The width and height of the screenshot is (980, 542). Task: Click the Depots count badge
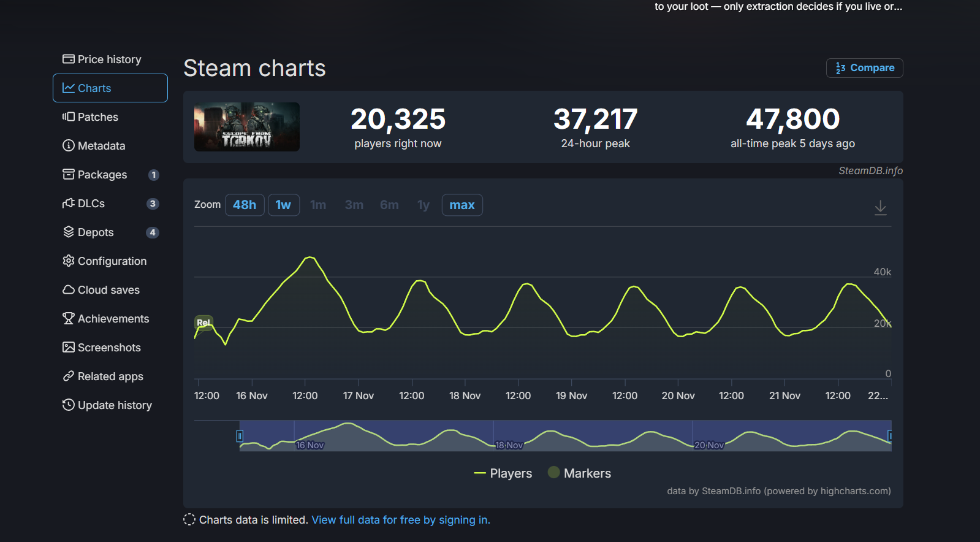pos(153,232)
